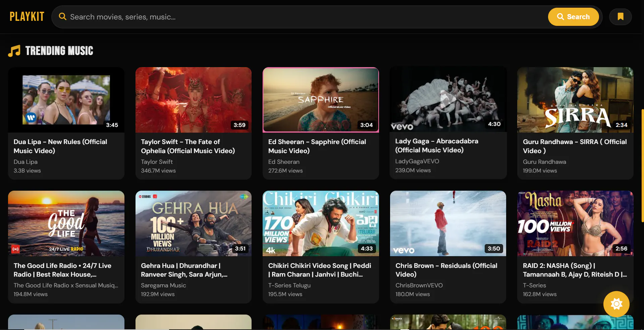Click the magnifier icon in search field
Viewport: 644px width, 330px height.
(x=63, y=16)
